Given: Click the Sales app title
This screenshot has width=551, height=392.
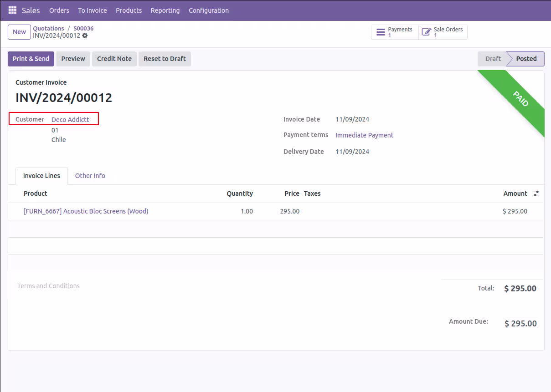Looking at the screenshot, I should tap(31, 10).
